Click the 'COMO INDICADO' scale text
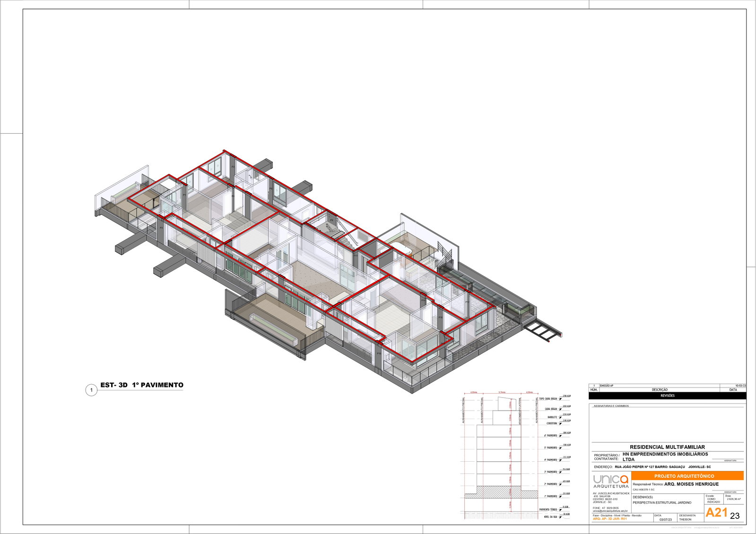This screenshot has width=756, height=534. coord(713,500)
